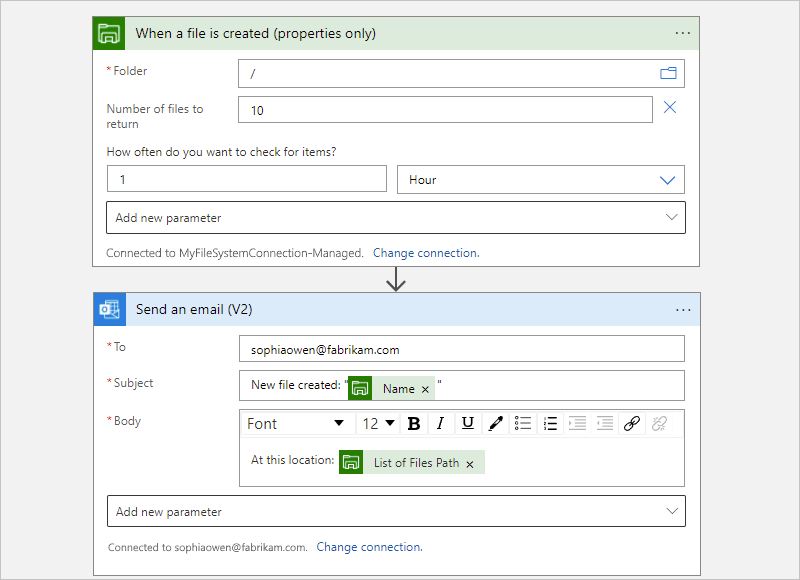
Task: Toggle bold formatting in email body
Action: (x=414, y=424)
